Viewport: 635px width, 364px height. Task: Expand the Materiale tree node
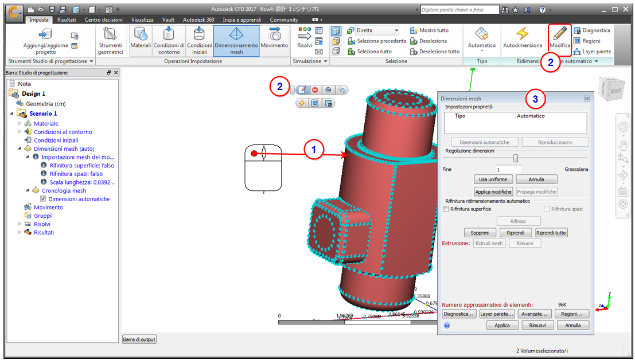point(20,123)
